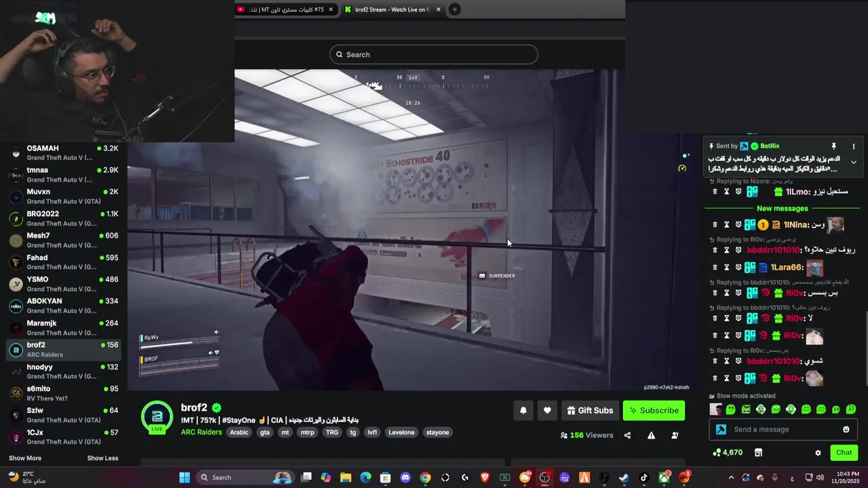The image size is (868, 488).
Task: Click the report warning triangle icon
Action: pyautogui.click(x=651, y=435)
